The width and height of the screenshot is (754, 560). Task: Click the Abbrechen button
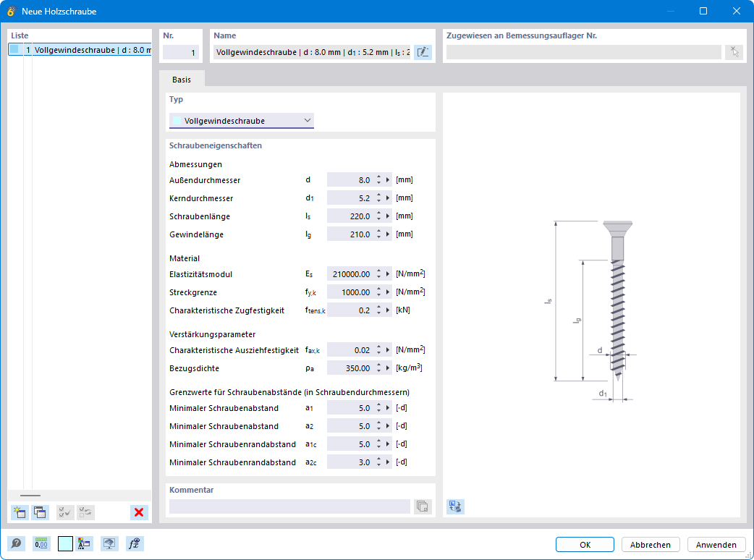[650, 545]
